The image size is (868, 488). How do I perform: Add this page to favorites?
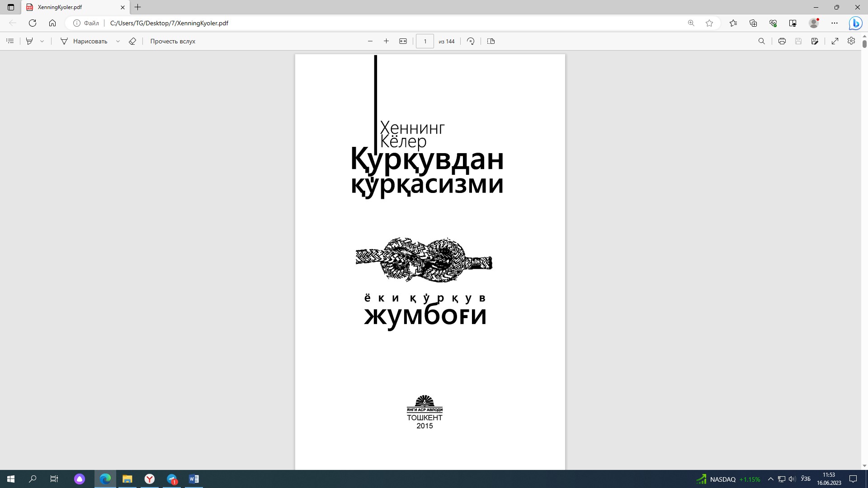click(x=709, y=23)
